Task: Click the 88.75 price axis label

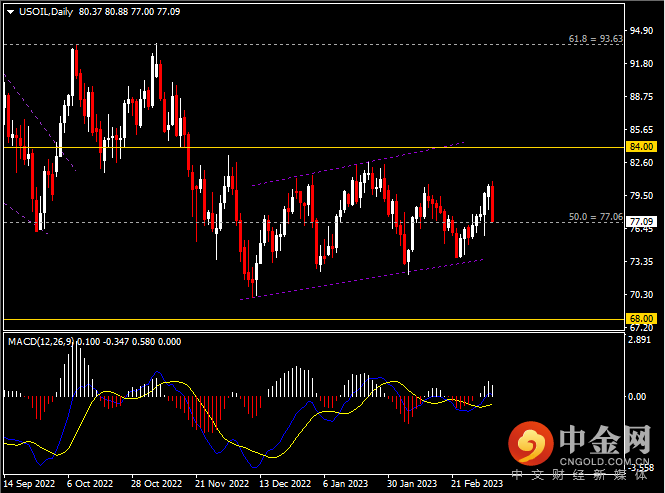Action: pyautogui.click(x=641, y=97)
